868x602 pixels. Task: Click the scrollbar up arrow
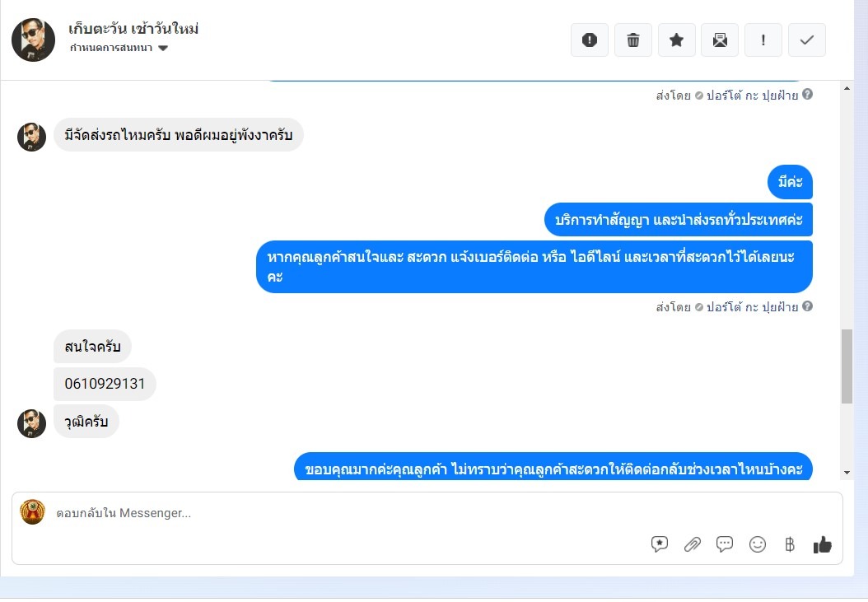[847, 88]
